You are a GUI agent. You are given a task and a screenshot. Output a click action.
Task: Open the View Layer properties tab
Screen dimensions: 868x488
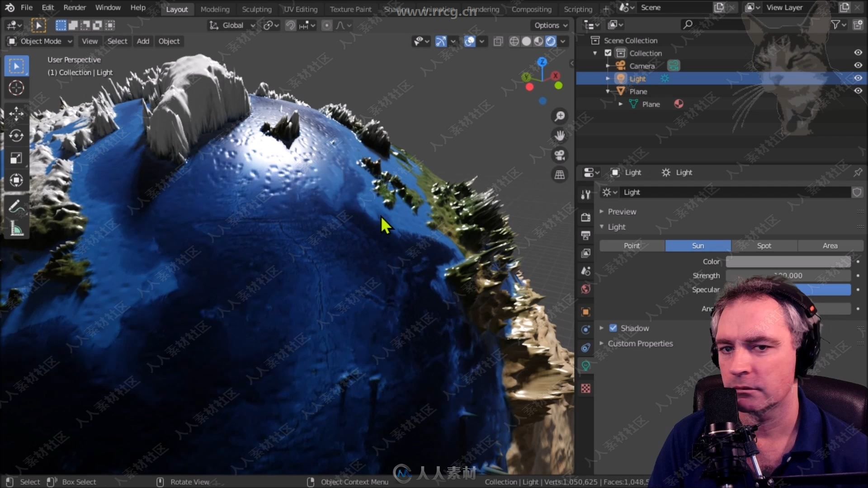coord(585,253)
